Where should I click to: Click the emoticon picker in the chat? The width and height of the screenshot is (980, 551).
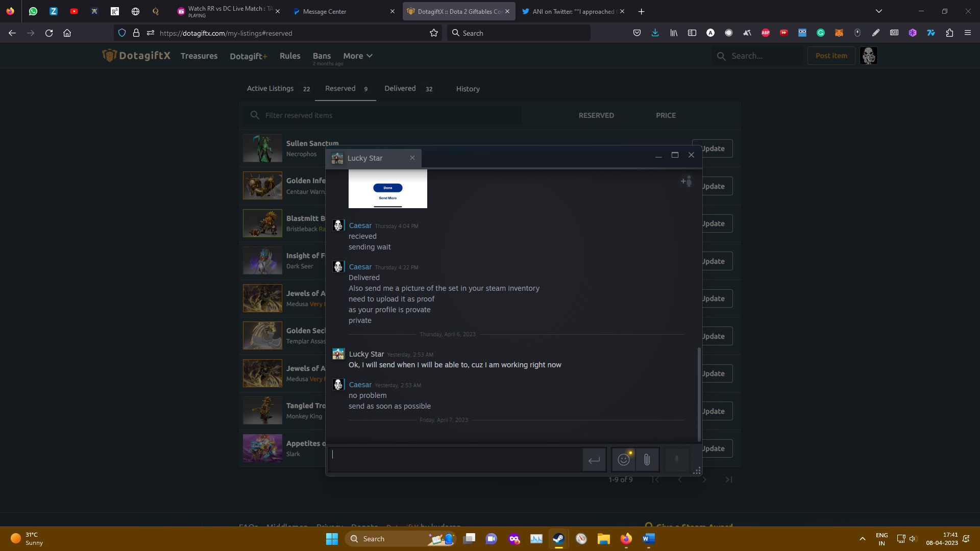[x=623, y=460]
